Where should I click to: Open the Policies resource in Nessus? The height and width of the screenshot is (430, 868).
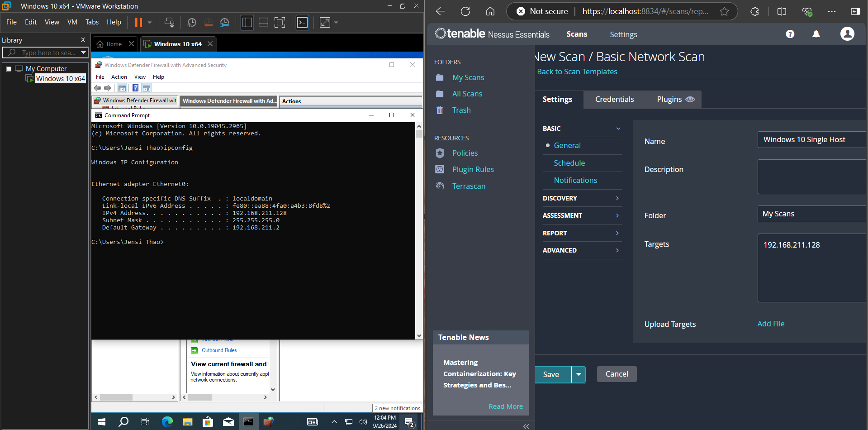coord(465,153)
